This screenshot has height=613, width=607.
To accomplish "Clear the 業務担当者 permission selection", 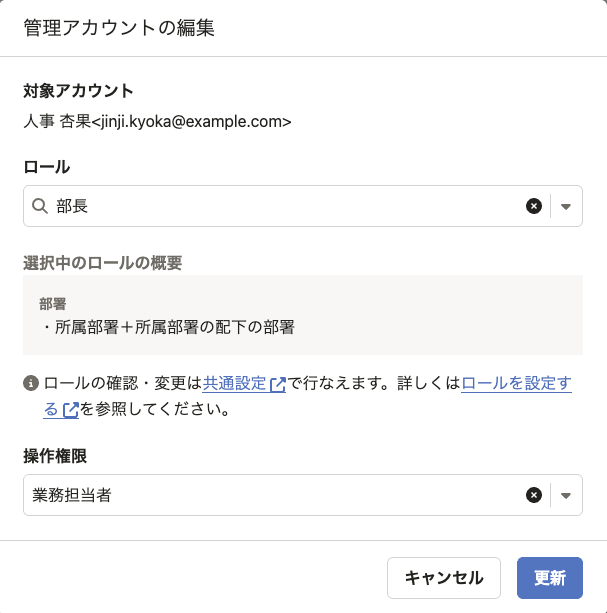I will tap(534, 495).
